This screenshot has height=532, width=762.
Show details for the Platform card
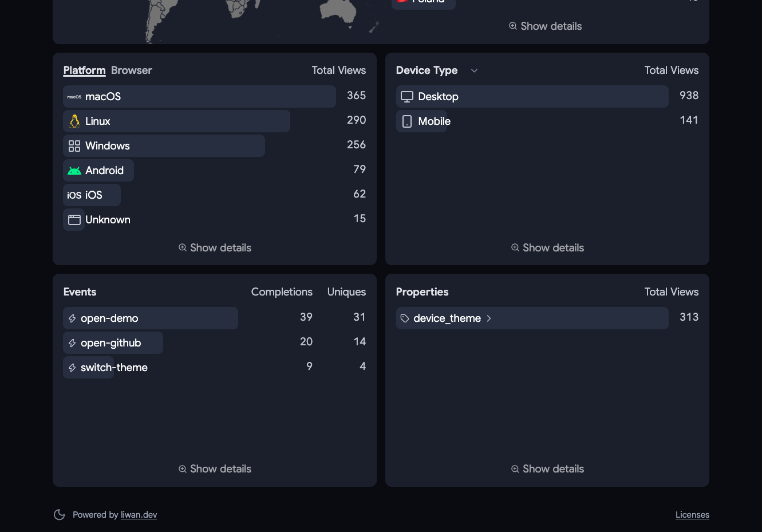click(x=215, y=248)
